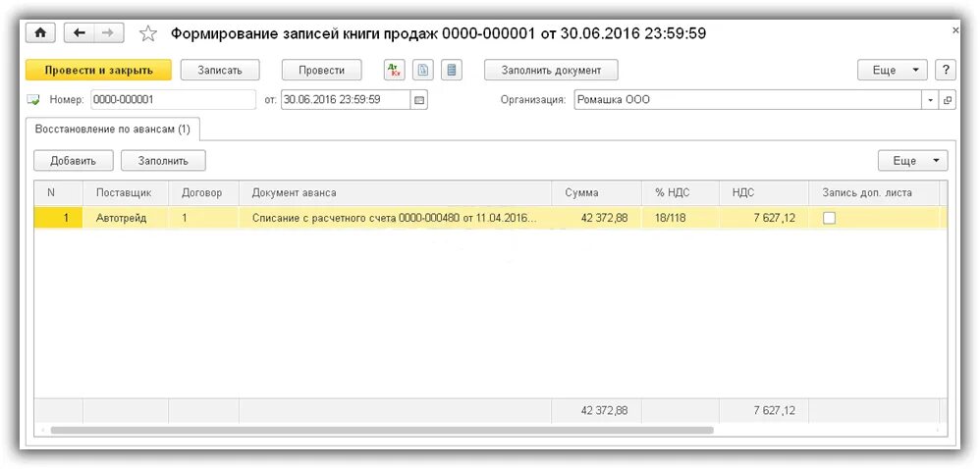Screen dimensions: 980x469
Task: Open help with the ? button
Action: tap(946, 70)
